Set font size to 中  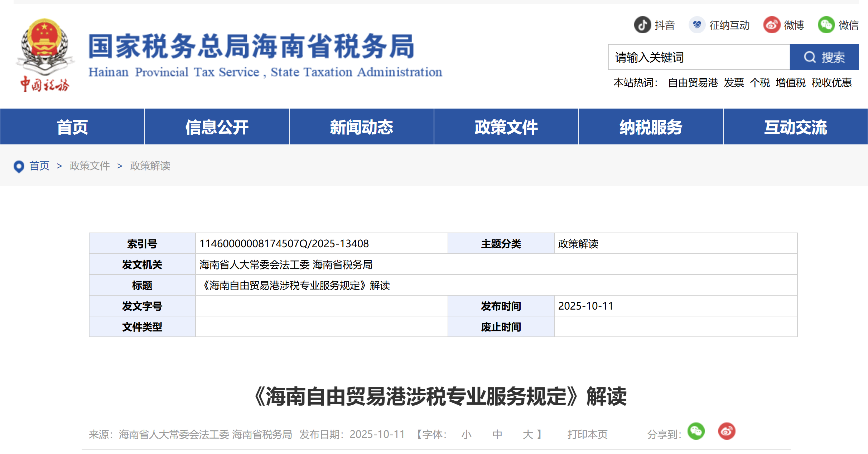click(x=497, y=435)
